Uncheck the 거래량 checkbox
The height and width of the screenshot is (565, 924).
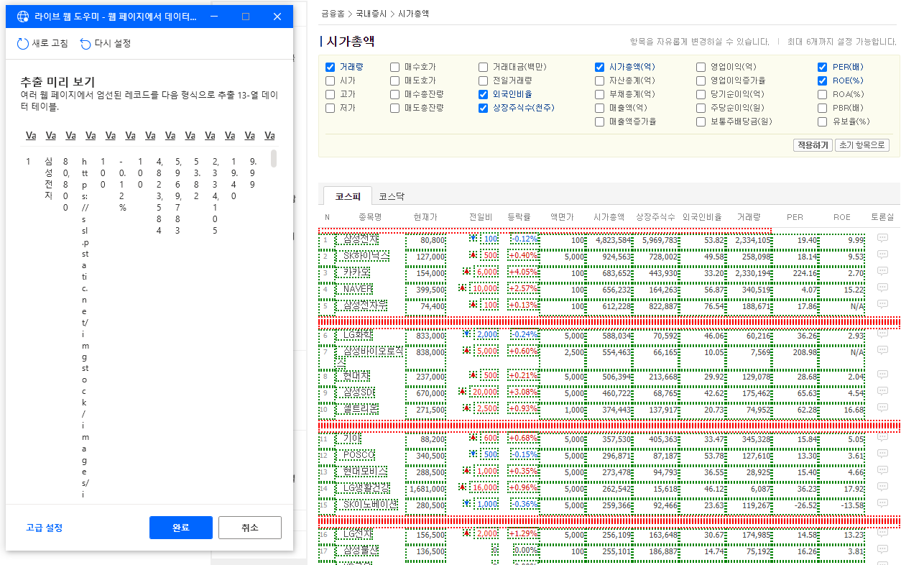pos(331,67)
